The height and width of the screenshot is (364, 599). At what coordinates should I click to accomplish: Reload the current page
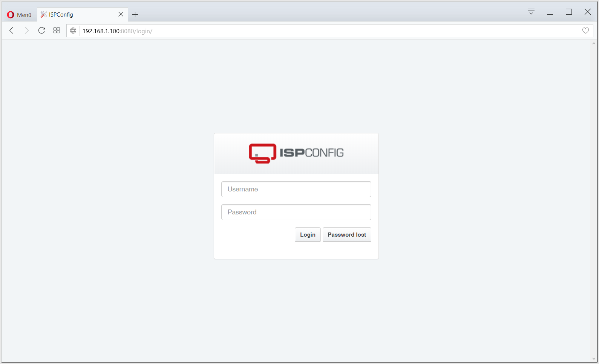coord(41,31)
